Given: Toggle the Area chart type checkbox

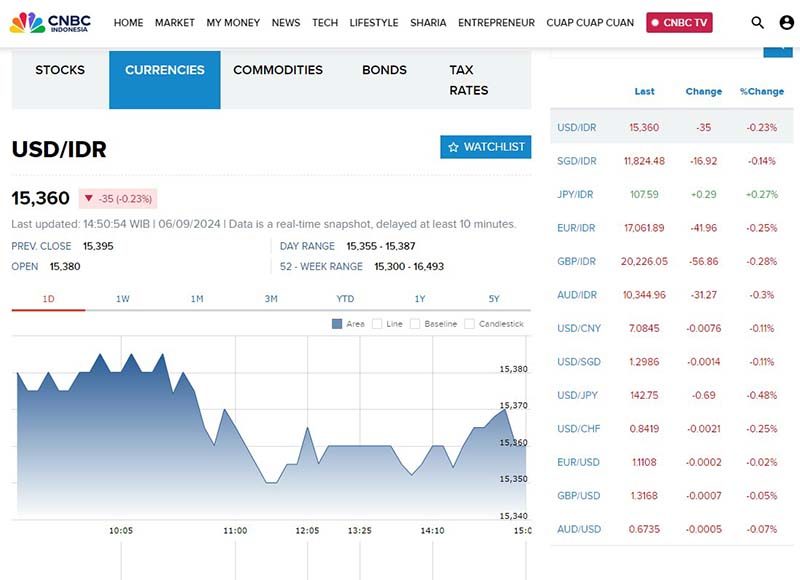Looking at the screenshot, I should [x=335, y=324].
